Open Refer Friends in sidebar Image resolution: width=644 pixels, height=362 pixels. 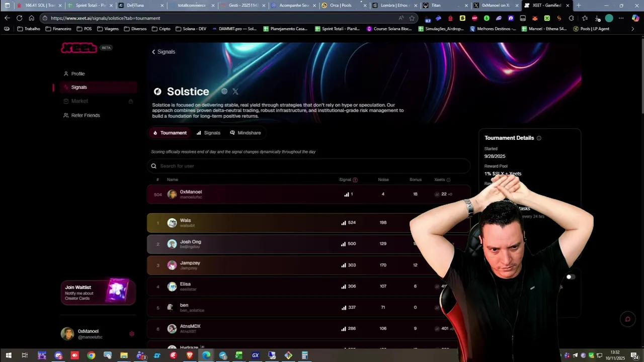[82, 116]
